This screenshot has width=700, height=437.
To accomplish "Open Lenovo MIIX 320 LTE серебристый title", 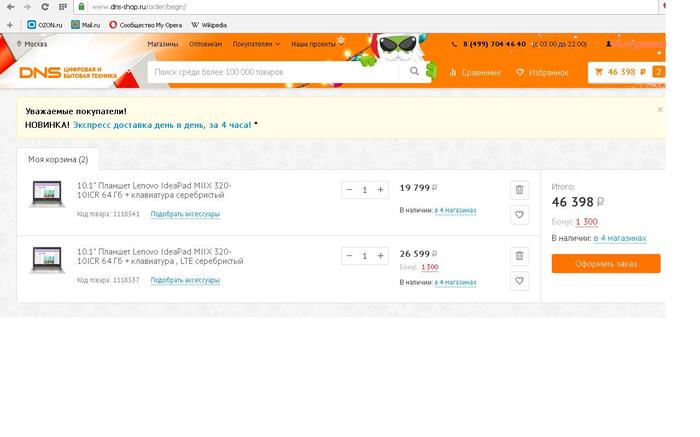I will 160,256.
